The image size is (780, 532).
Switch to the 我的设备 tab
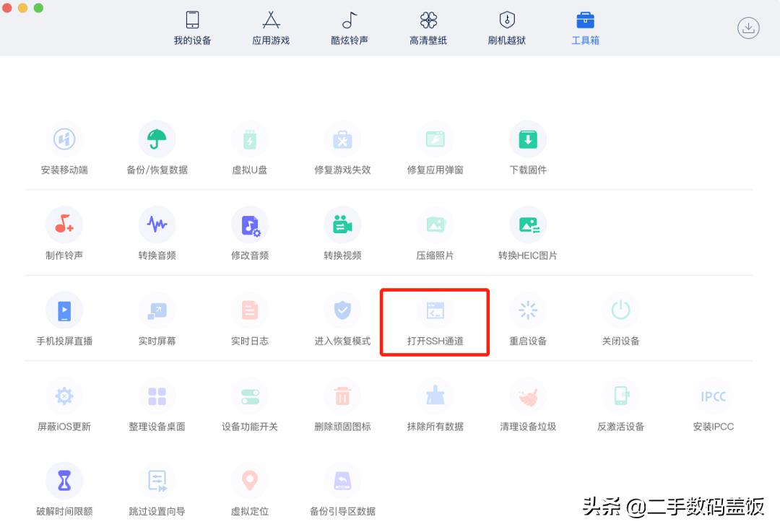point(191,27)
